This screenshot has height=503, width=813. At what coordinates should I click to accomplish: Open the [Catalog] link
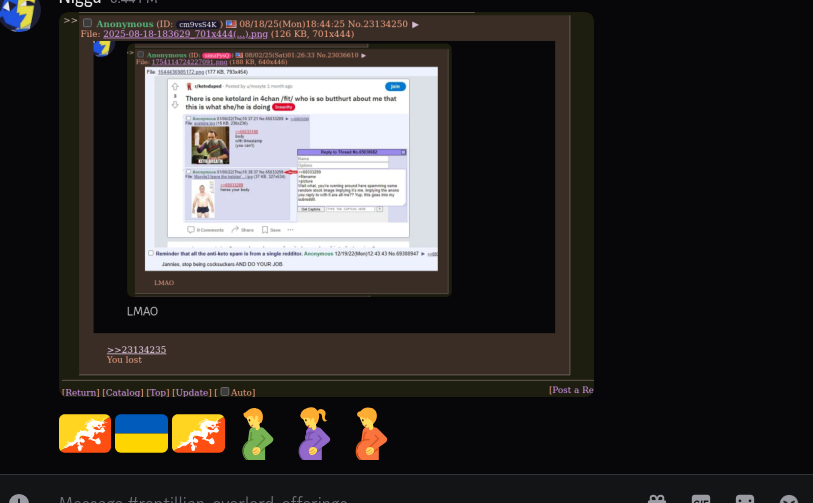pos(123,393)
